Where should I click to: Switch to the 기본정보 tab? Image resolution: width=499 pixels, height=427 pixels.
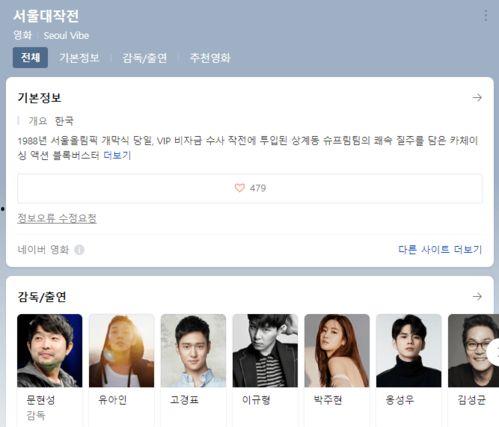(79, 58)
